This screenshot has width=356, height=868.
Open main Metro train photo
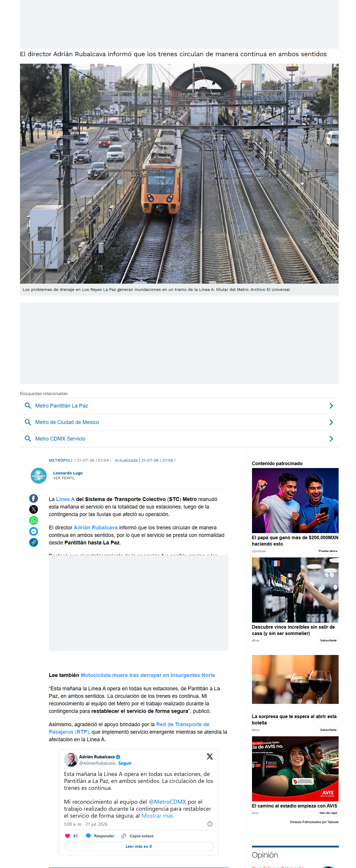179,174
